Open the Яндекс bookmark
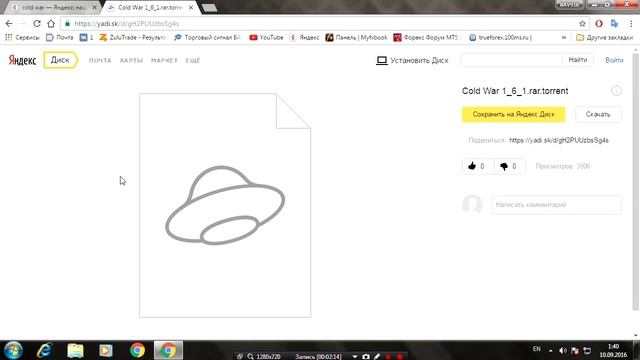The width and height of the screenshot is (640, 360). [x=304, y=37]
